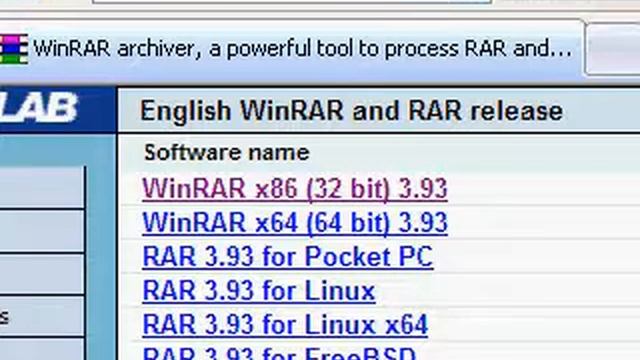The height and width of the screenshot is (360, 640).
Task: Open the WinRAR x86 (32 bit) 3.93 link
Action: [295, 189]
